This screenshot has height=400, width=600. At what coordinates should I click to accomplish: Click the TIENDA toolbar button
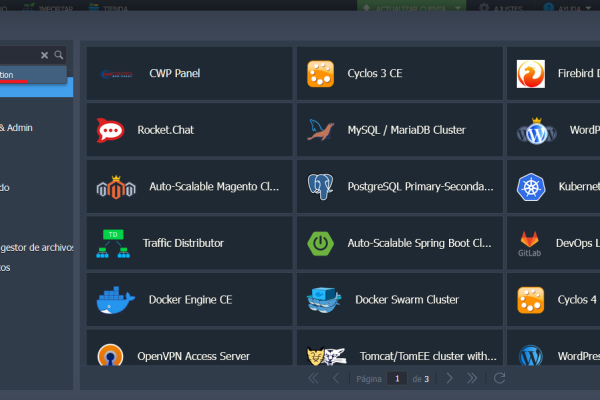tap(108, 8)
